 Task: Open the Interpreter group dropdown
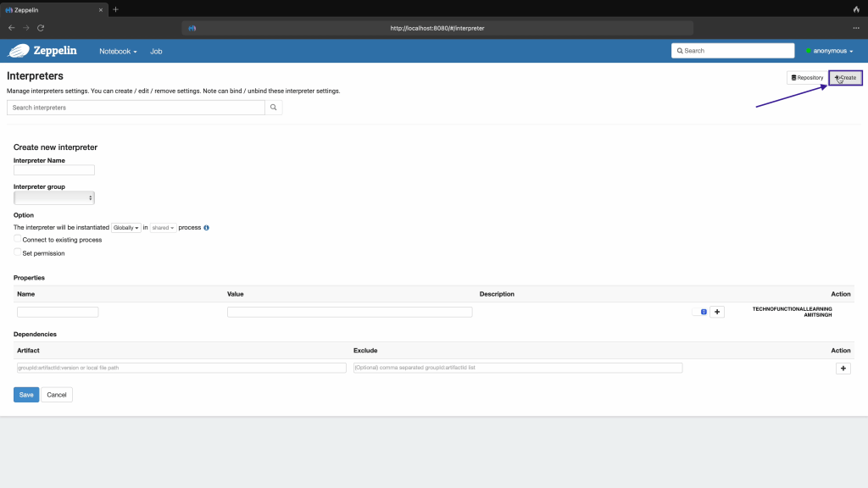click(x=54, y=197)
